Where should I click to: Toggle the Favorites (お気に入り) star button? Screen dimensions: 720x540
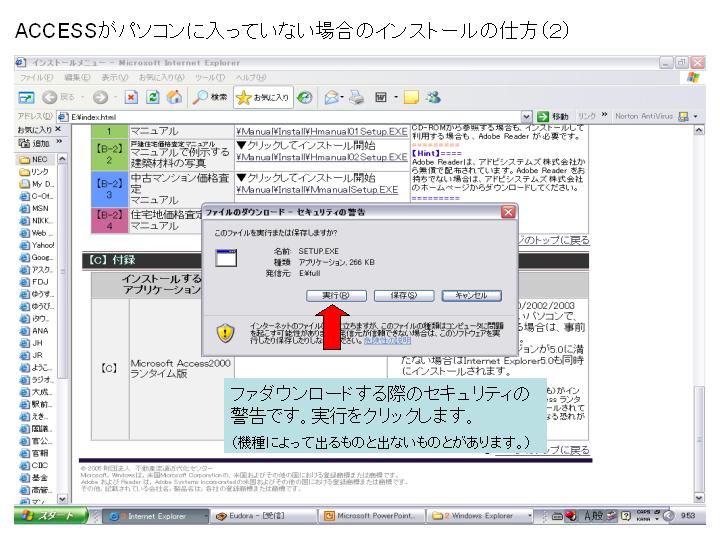pos(263,97)
